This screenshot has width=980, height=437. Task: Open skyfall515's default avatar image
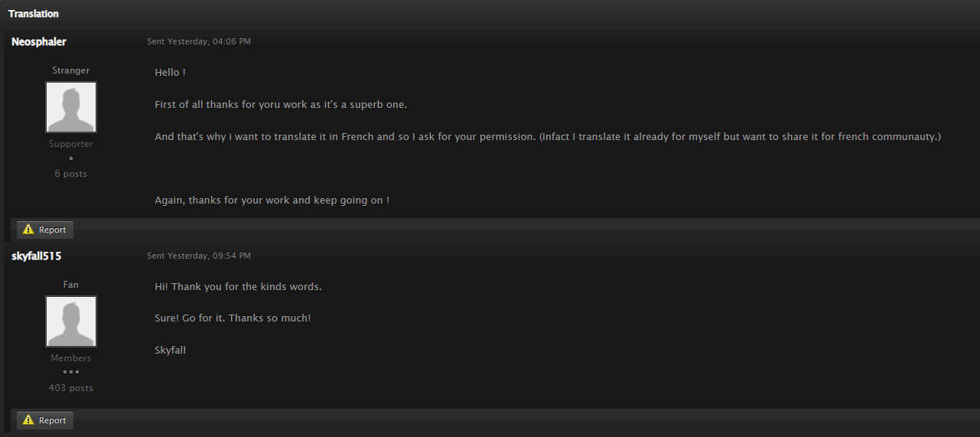(x=71, y=321)
